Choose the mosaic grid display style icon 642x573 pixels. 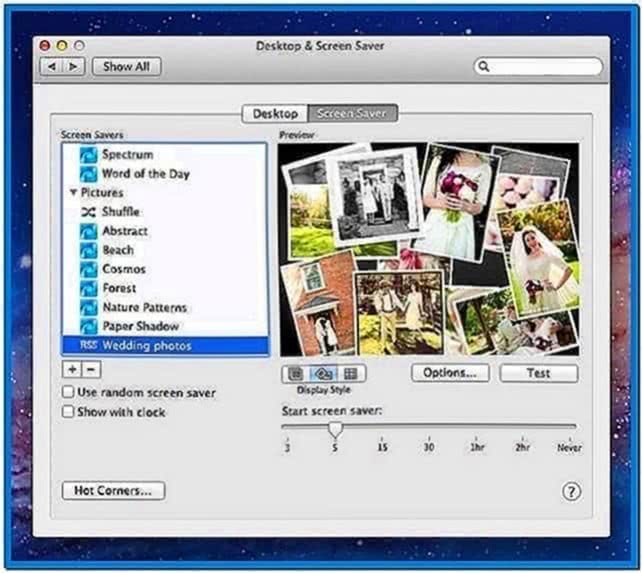point(351,374)
